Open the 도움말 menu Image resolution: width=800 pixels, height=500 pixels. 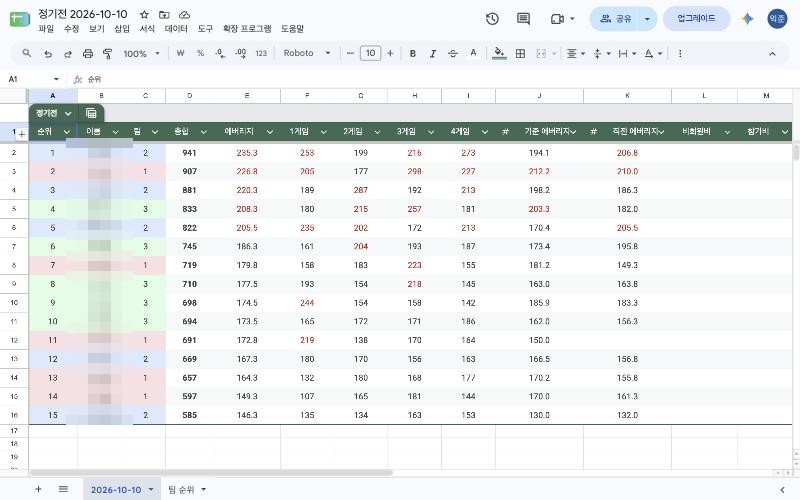click(292, 29)
